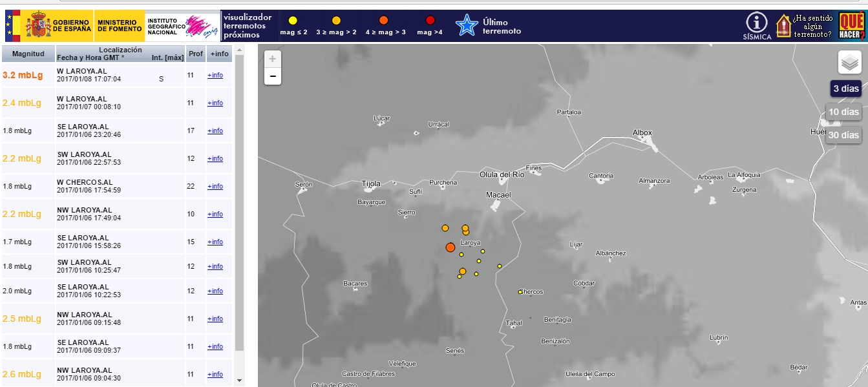Select the large orange 3.2 magnitude epicenter marker
Viewport: 868px width, 387px height.
[450, 247]
